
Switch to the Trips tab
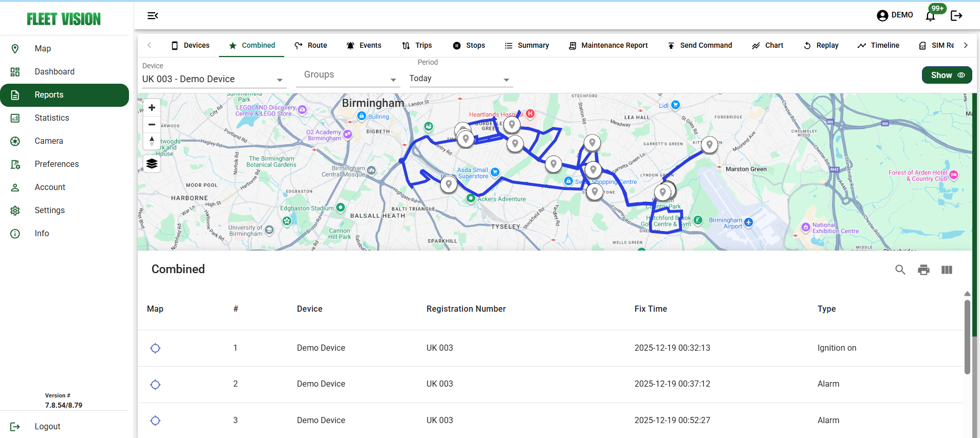point(417,45)
